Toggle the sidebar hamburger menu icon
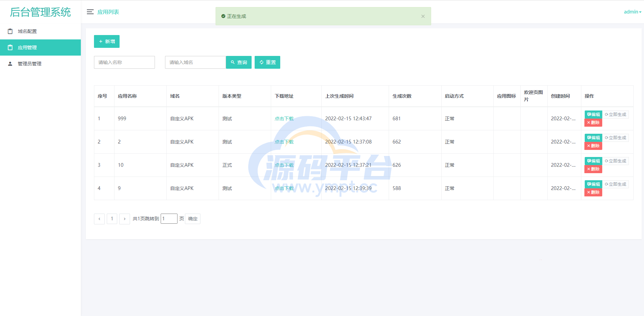This screenshot has height=316, width=644. tap(90, 12)
